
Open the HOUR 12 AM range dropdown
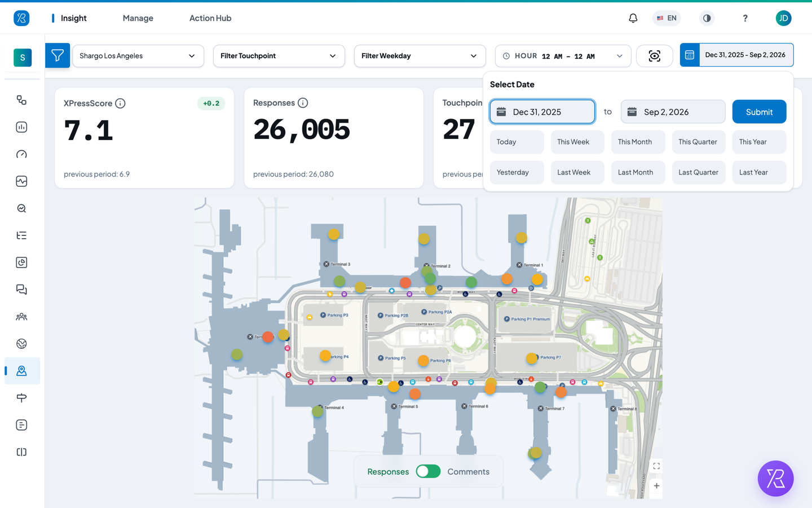click(x=563, y=56)
